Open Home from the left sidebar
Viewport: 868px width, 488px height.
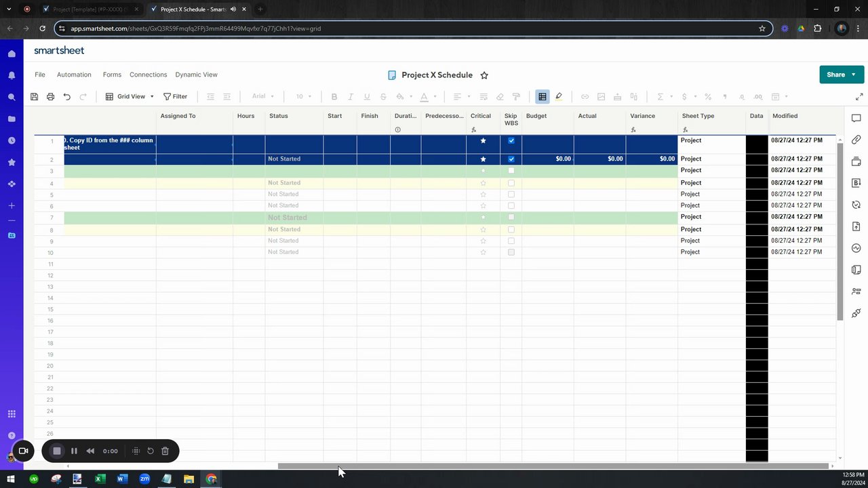click(12, 54)
